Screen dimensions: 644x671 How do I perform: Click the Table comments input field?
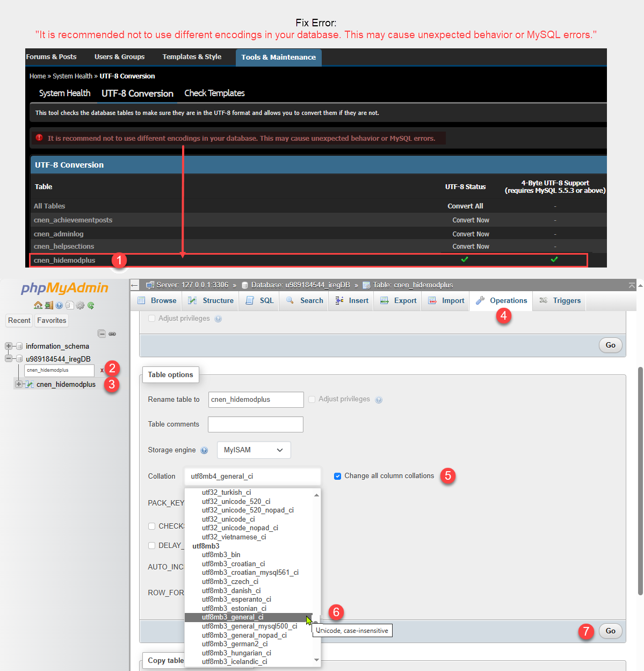coord(256,424)
